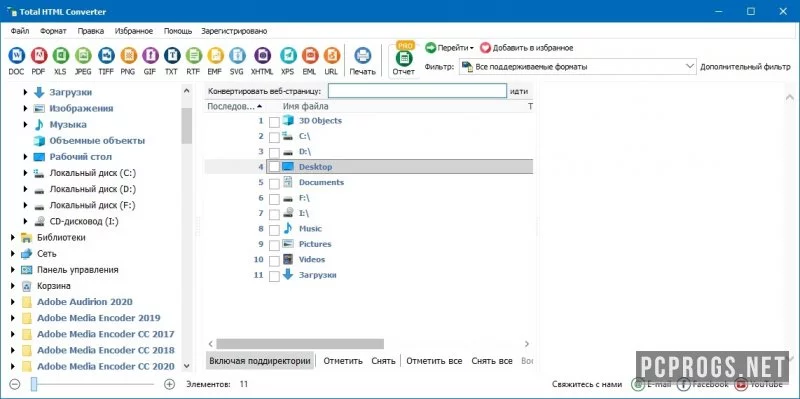Select TIFF output format
Screen dimensions: 800x399
tap(106, 55)
